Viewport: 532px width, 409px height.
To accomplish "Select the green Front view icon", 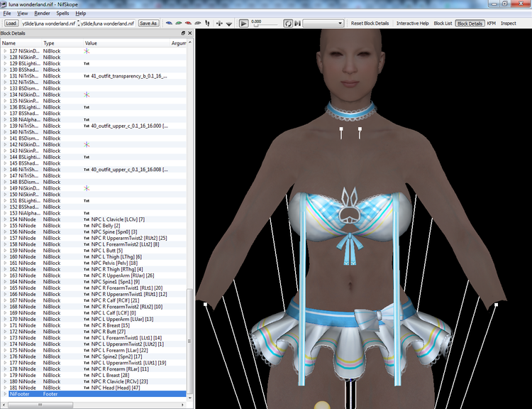I will tap(179, 23).
